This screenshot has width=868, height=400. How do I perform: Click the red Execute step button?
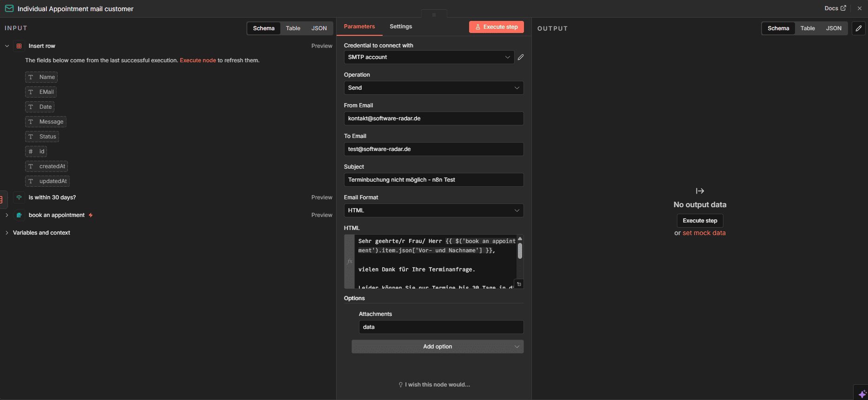tap(496, 27)
